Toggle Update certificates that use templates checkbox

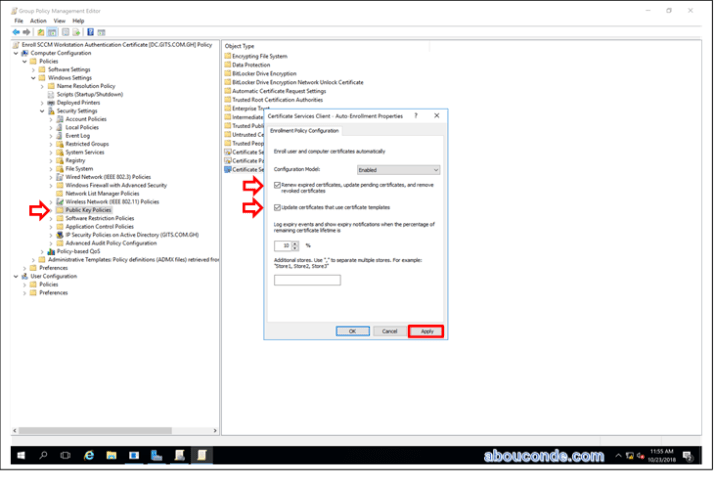(277, 207)
